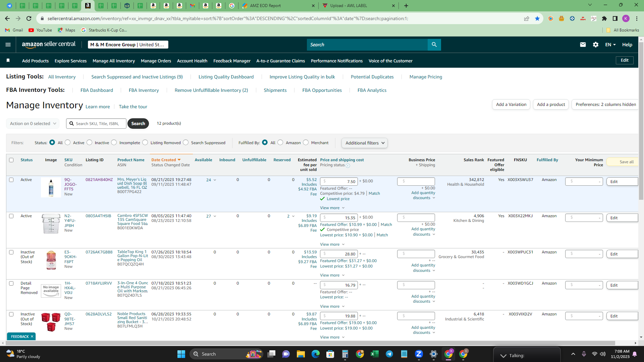Screen dimensions: 644x362
Task: Go to Account Health
Action: pos(192,61)
